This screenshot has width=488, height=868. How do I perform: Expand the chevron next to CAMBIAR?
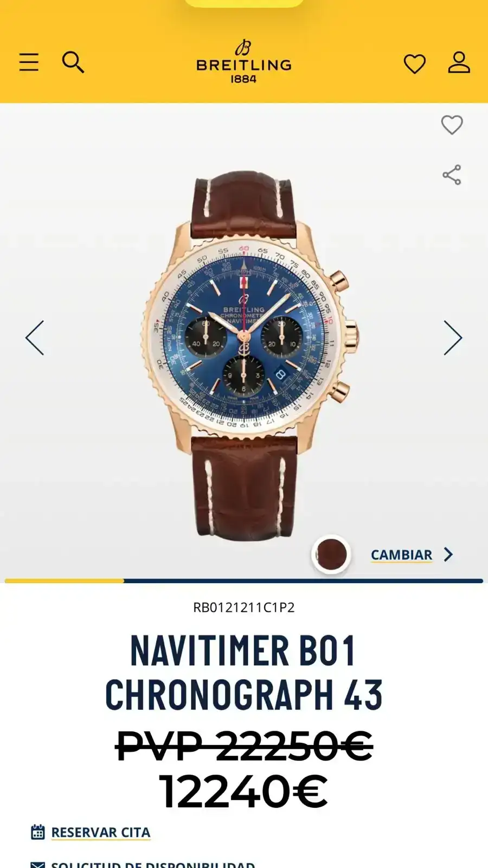[448, 554]
